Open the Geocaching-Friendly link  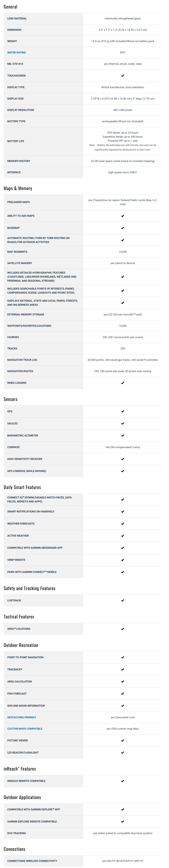coord(21,717)
